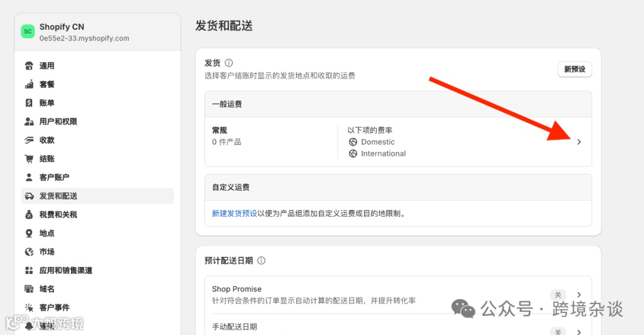
Task: Expand the 常规 shipping rate row chevron
Action: [x=578, y=142]
